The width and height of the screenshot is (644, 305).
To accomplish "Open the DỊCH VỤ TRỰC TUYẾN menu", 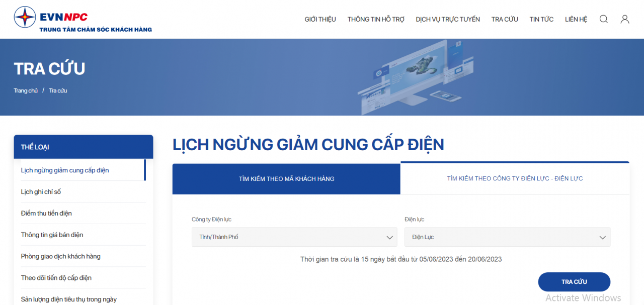I will (x=448, y=19).
